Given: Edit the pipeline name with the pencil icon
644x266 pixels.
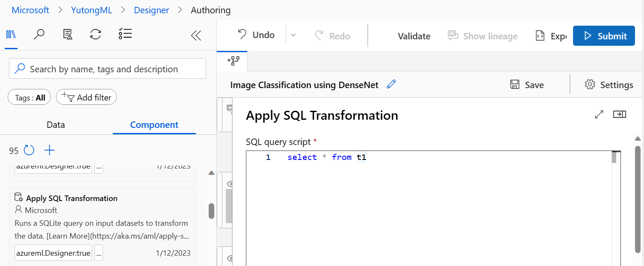Looking at the screenshot, I should point(391,84).
